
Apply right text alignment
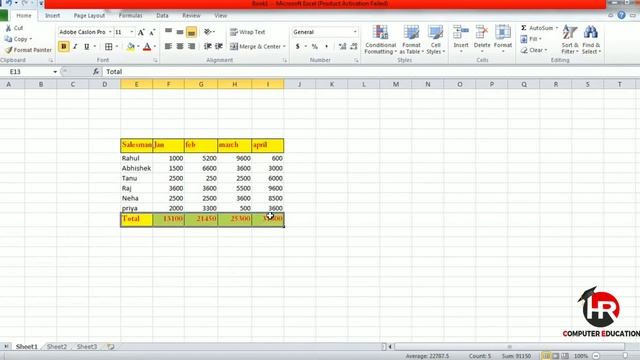[x=191, y=47]
